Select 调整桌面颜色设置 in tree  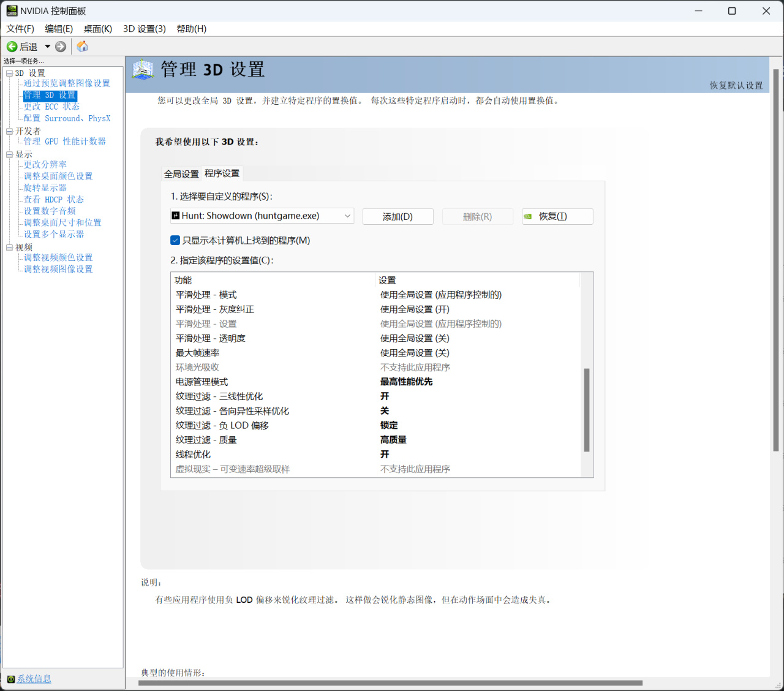(x=58, y=176)
